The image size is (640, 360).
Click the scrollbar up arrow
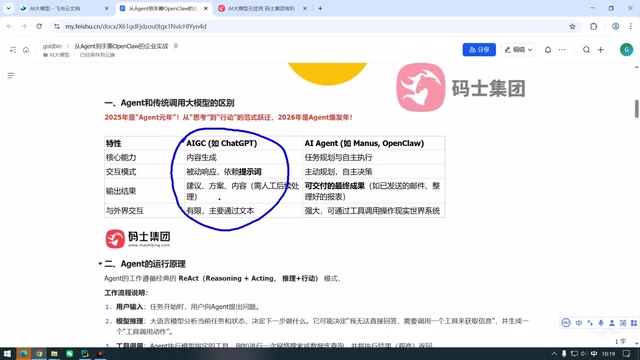click(636, 67)
